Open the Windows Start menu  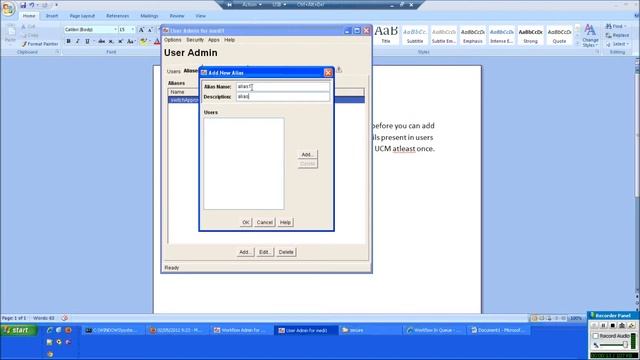tap(19, 330)
